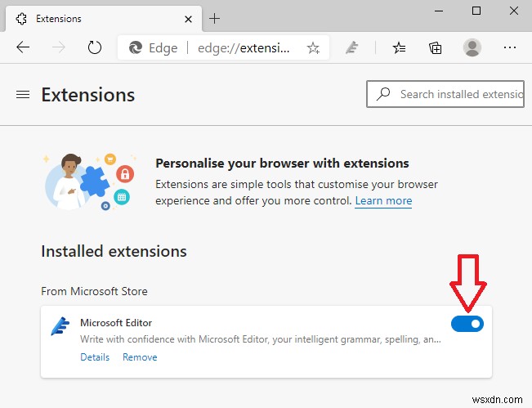Click the forward navigation arrow
Screen dimensions: 532x408
59,47
